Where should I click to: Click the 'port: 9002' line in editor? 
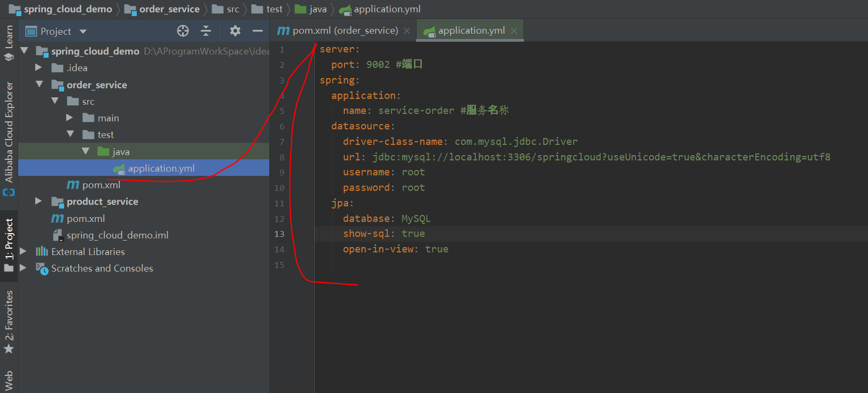click(x=377, y=65)
